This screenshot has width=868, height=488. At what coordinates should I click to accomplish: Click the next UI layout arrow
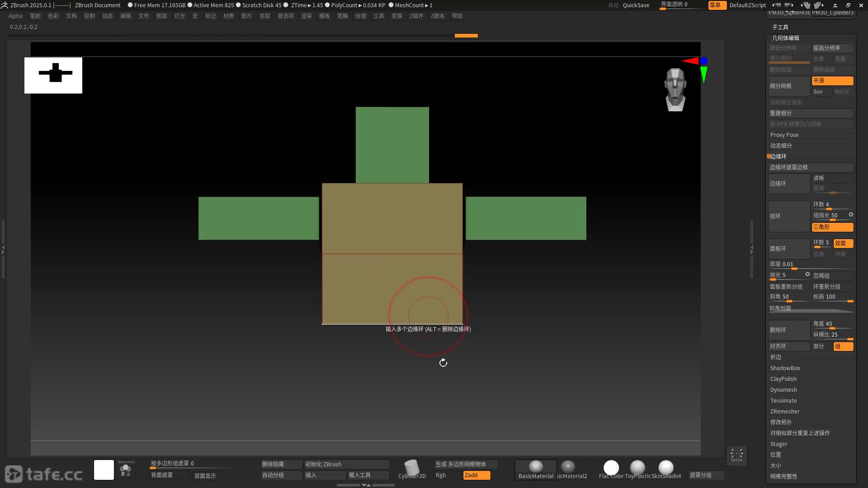[789, 5]
